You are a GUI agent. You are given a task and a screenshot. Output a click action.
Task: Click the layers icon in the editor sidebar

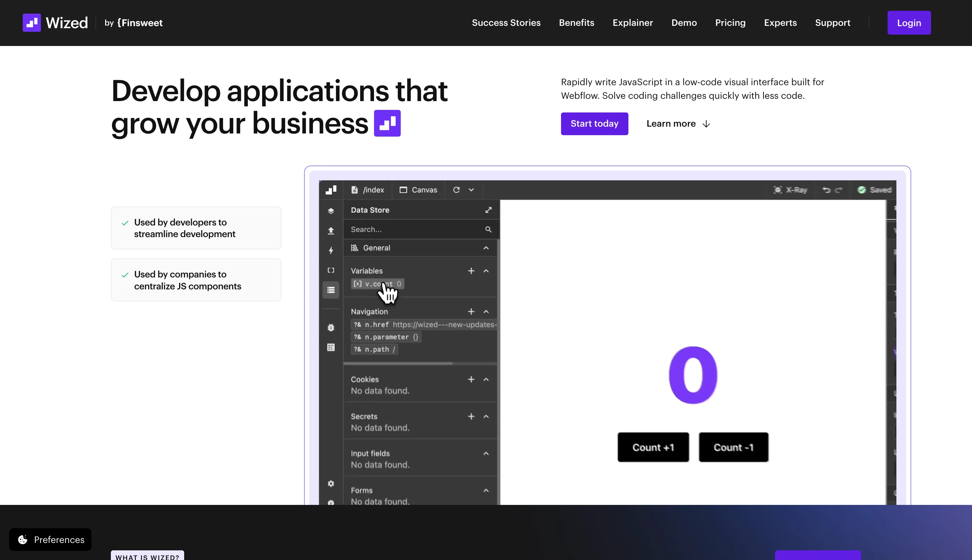point(331,210)
